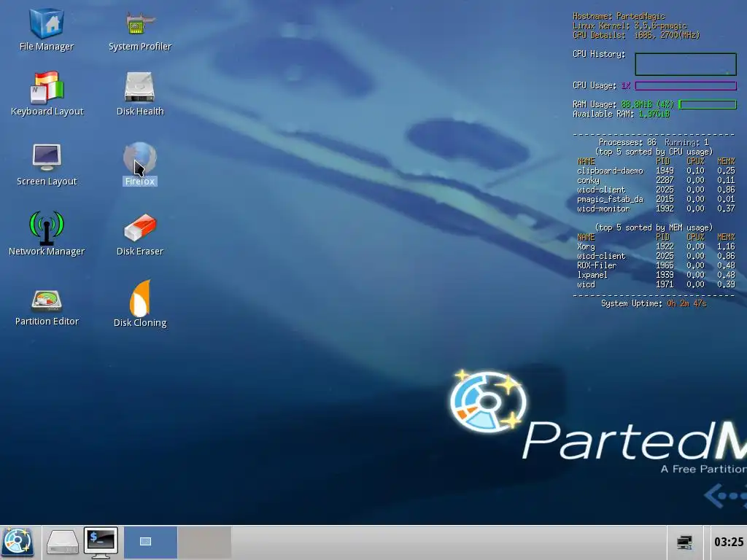Launch the Firefox browser icon

139,164
